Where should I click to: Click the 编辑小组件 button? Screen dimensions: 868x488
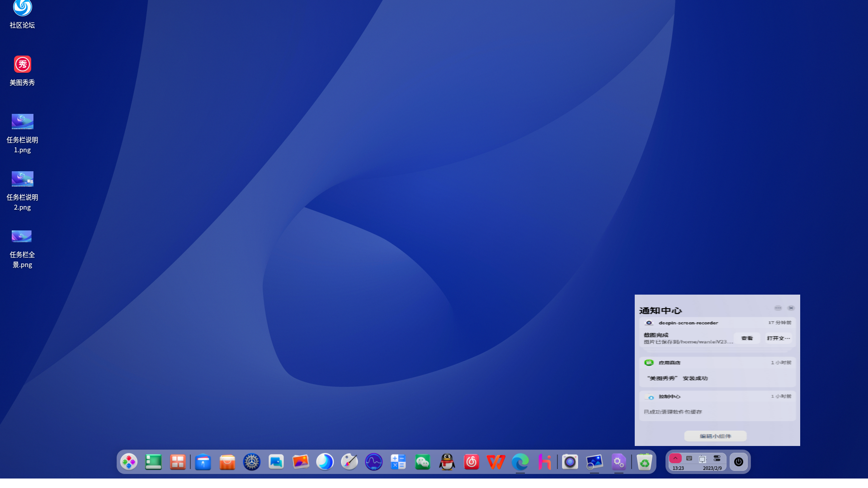coord(715,436)
